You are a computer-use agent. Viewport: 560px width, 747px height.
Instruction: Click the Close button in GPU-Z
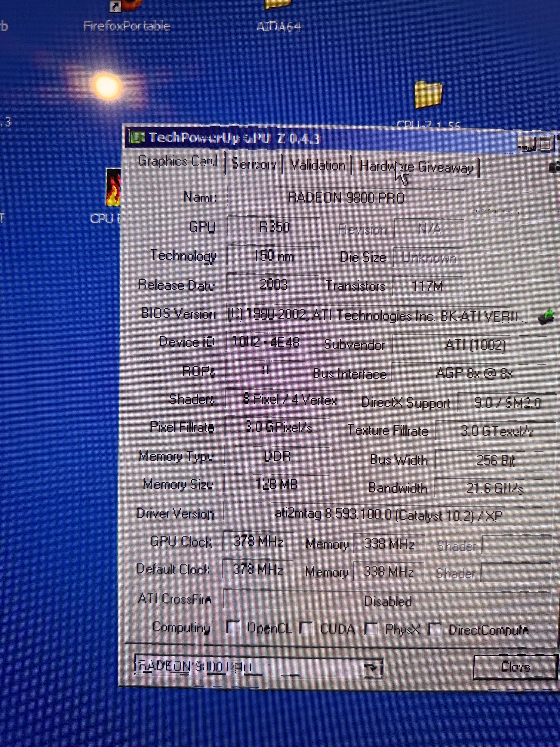click(515, 667)
